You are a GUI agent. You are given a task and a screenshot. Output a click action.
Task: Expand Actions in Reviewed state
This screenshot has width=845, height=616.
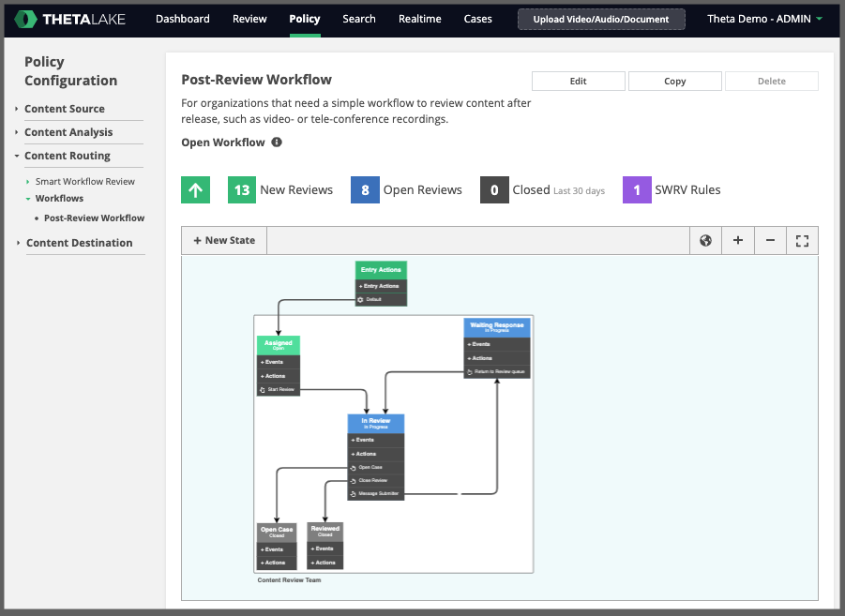[x=324, y=563]
